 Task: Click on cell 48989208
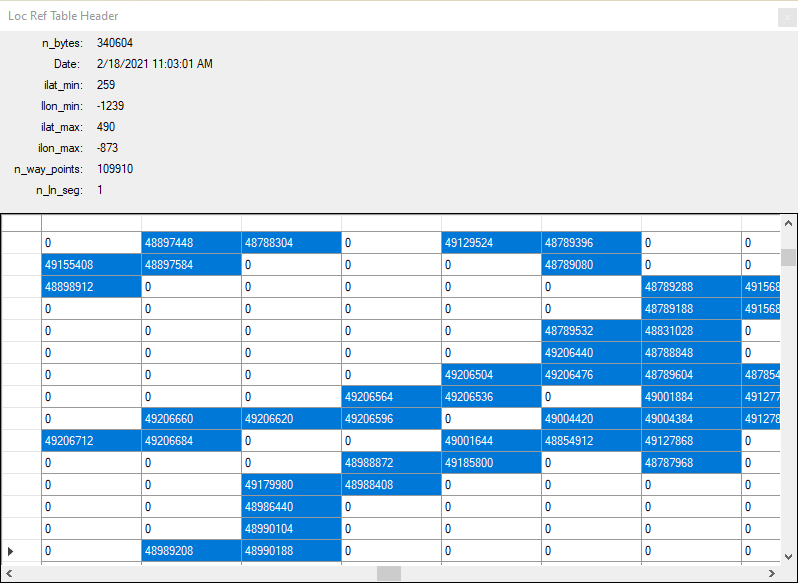click(190, 550)
